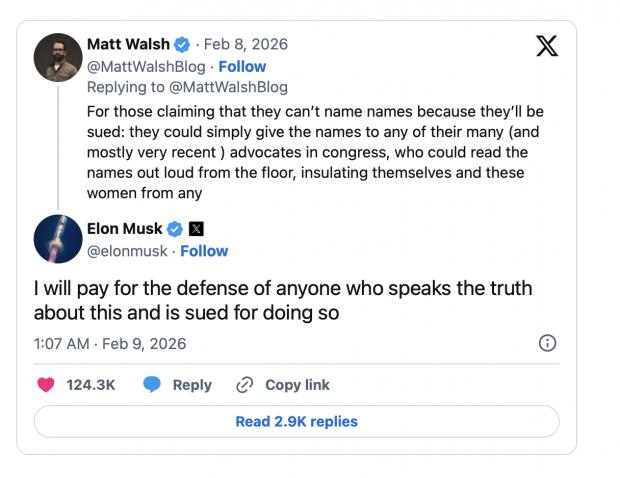Follow the @MattWalshBlog account
Viewport: 620px width, 478px height.
pos(243,66)
